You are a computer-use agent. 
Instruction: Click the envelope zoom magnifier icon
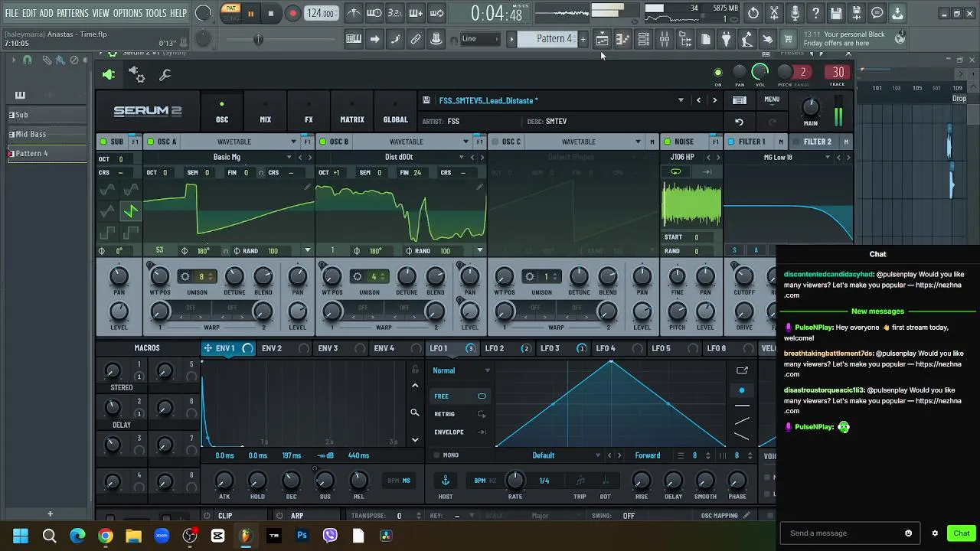(x=415, y=412)
